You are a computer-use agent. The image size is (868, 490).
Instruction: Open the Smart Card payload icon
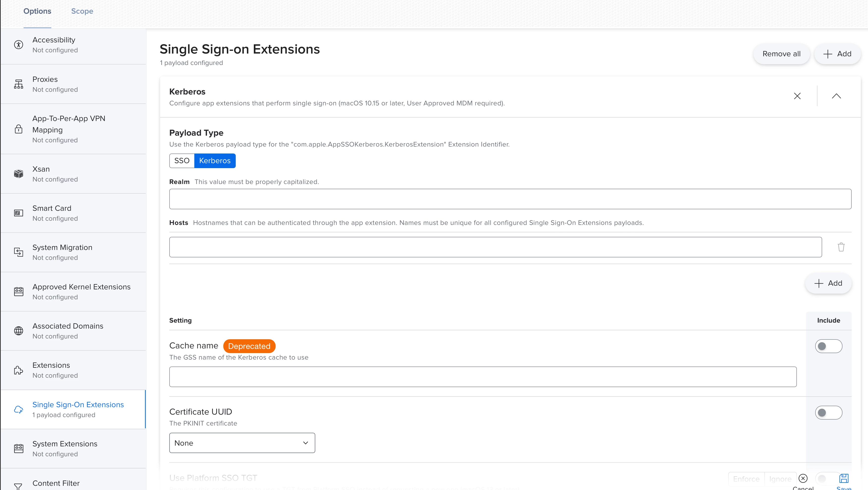[x=19, y=213]
